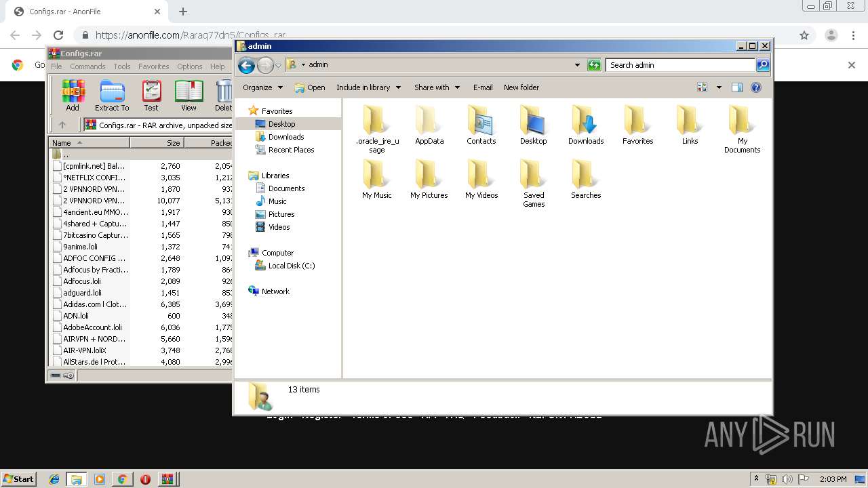The height and width of the screenshot is (488, 868).
Task: Select Downloads in navigation pane
Action: (x=285, y=137)
